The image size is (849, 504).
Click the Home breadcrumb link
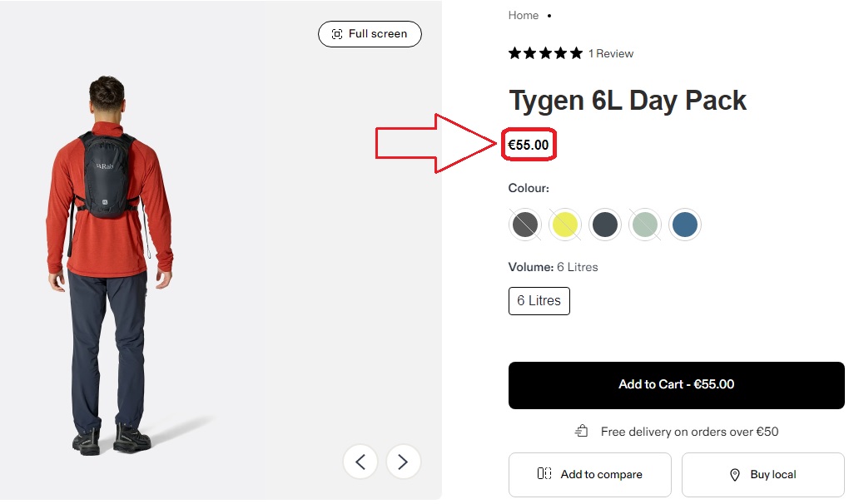524,15
